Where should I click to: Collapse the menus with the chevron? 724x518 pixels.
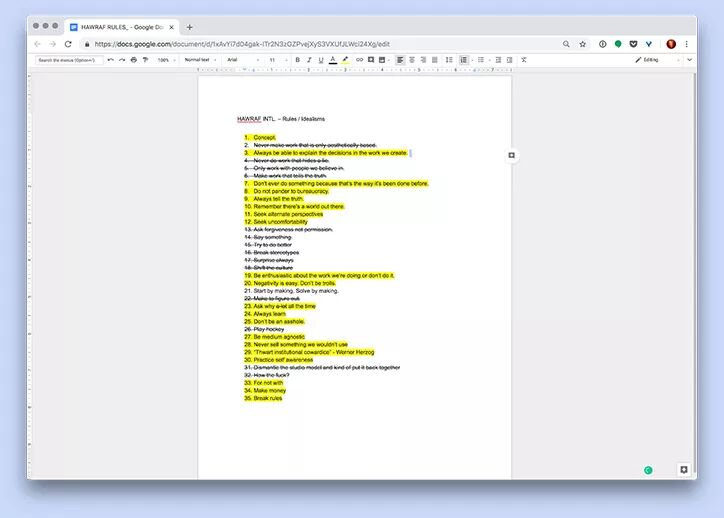[689, 60]
